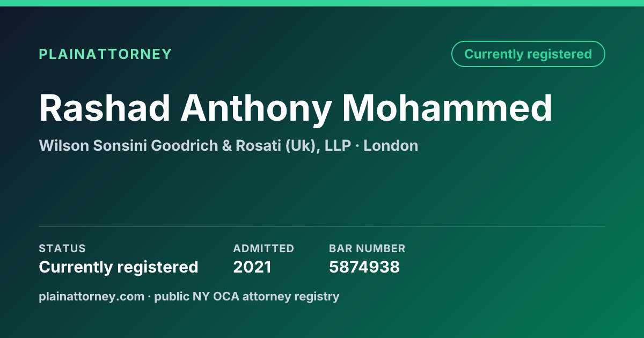Click the public NY OCA attorney registry text
Viewport: 644px width, 338px height.
click(247, 296)
